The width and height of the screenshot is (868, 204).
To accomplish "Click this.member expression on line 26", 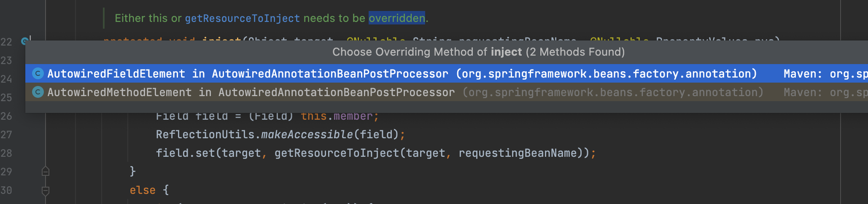I will coord(337,116).
